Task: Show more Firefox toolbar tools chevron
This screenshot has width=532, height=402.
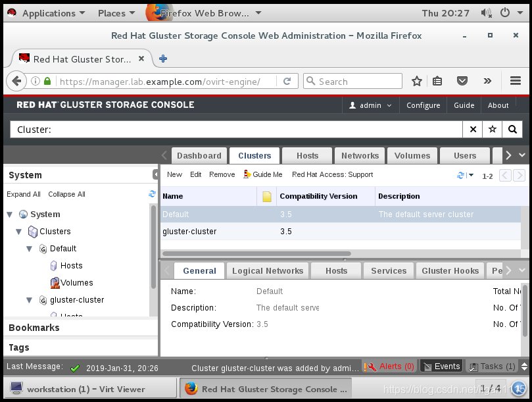Action: point(487,81)
